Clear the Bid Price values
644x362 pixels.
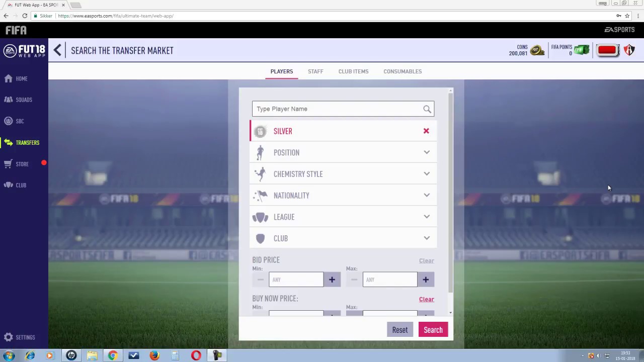click(426, 260)
